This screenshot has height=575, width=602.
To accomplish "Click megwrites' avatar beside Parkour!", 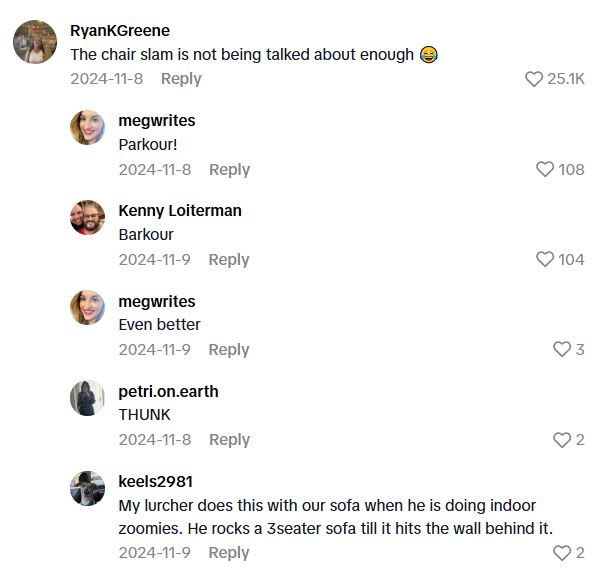I will coord(88,128).
